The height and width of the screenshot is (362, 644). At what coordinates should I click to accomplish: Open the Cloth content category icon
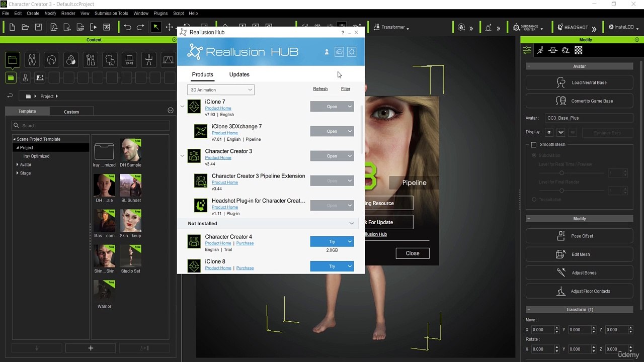[x=110, y=60]
